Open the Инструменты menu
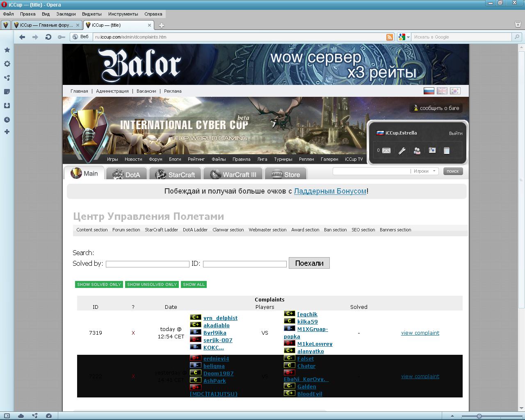This screenshot has width=525, height=420. tap(123, 14)
